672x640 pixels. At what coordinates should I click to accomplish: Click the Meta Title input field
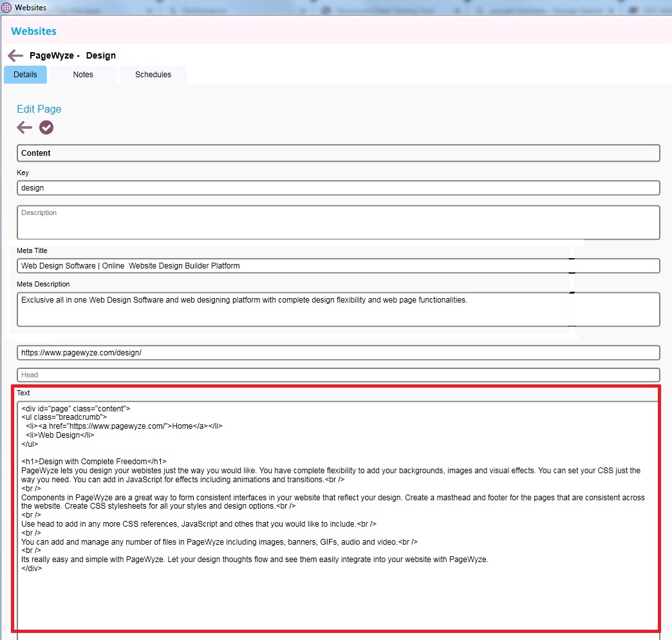[x=338, y=266]
